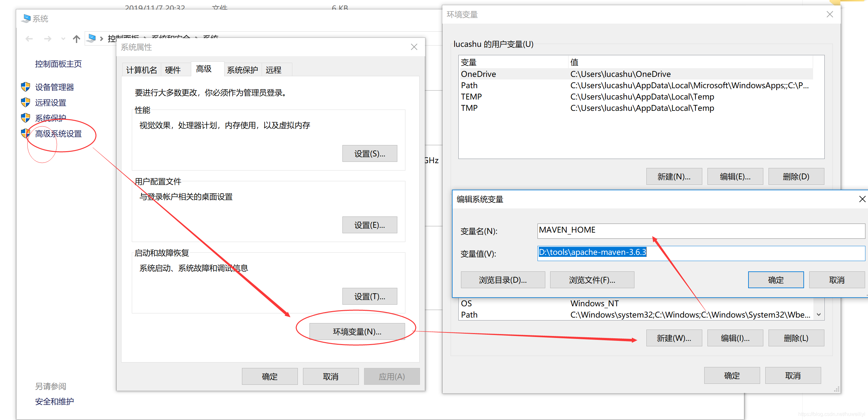
Task: Click the back arrow in System window
Action: coord(29,39)
